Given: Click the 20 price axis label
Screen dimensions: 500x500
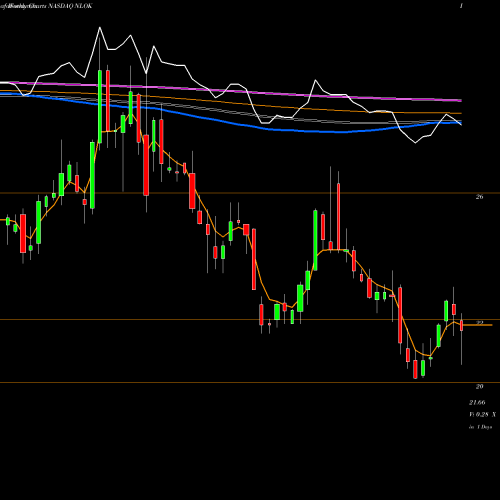Looking at the screenshot, I should click(x=479, y=387).
